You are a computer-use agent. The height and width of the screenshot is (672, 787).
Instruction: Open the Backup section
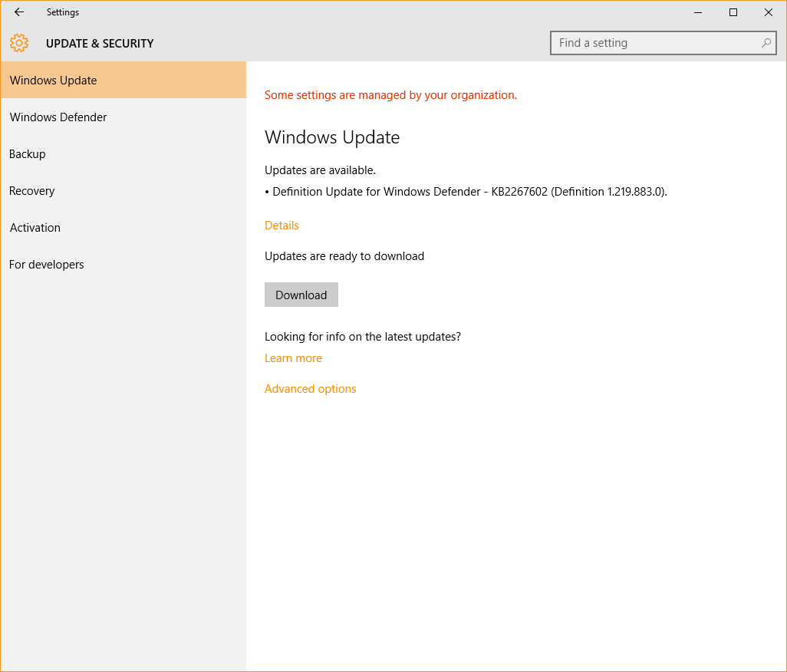click(x=123, y=154)
